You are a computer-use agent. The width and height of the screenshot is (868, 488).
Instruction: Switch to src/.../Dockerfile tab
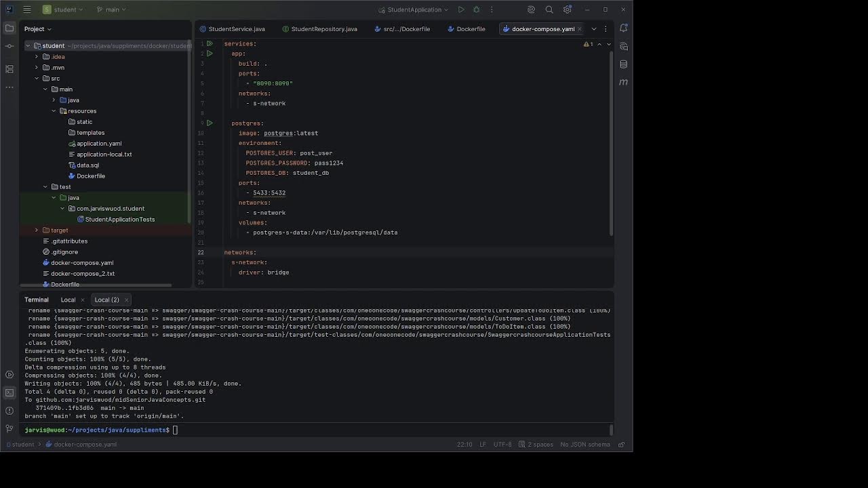pos(401,29)
